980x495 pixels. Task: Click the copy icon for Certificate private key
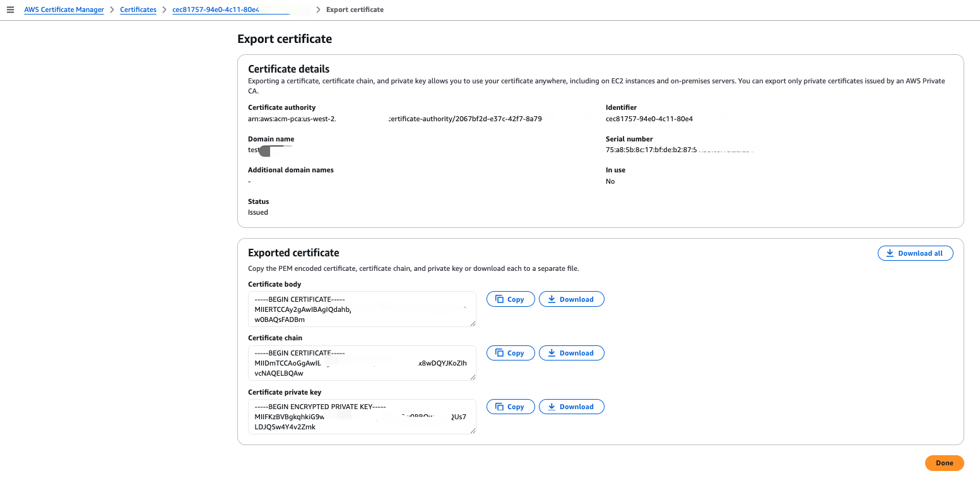tap(500, 406)
